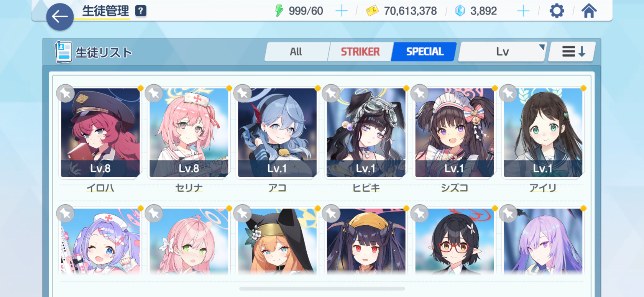Switch to the All tab
The width and height of the screenshot is (644, 297).
296,51
